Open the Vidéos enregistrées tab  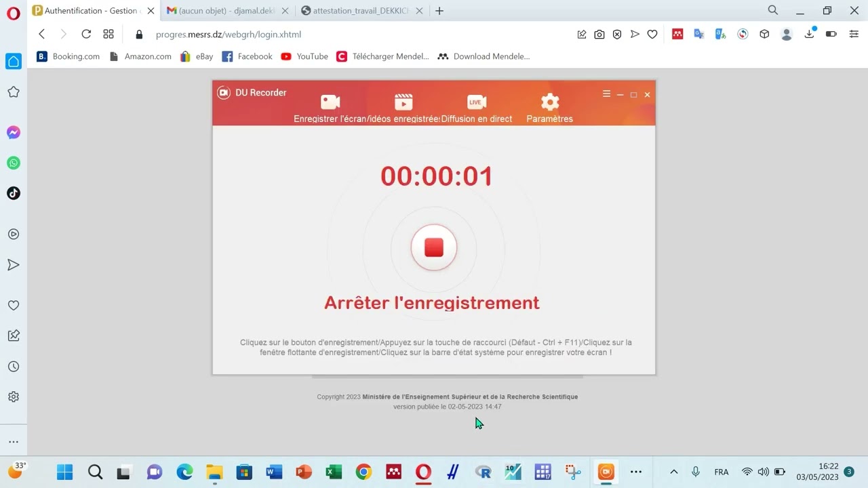(x=403, y=108)
